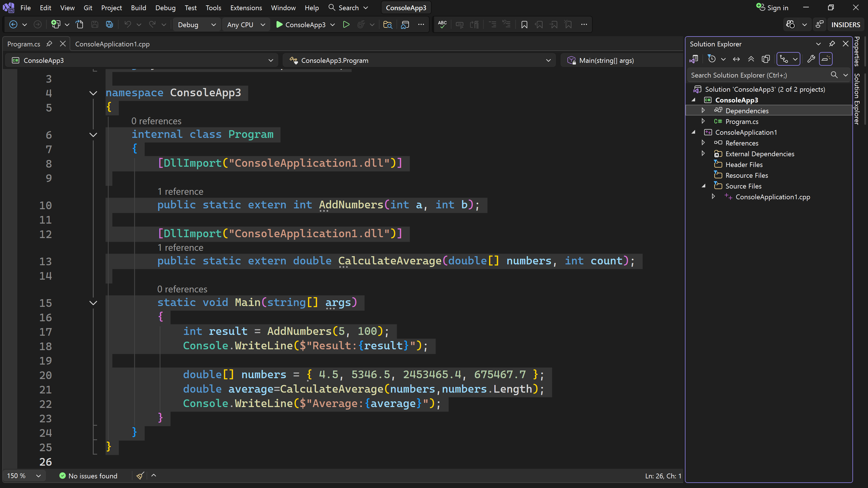The width and height of the screenshot is (868, 488).
Task: Toggle the bookmark icon in toolbar
Action: [x=524, y=25]
